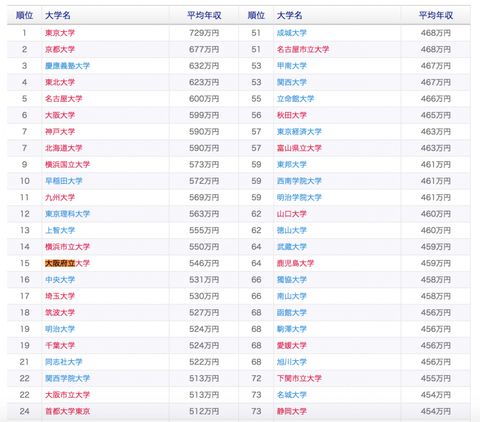Screen dimensions: 480x422
Task: Open the 京都大学 link
Action: [60, 49]
